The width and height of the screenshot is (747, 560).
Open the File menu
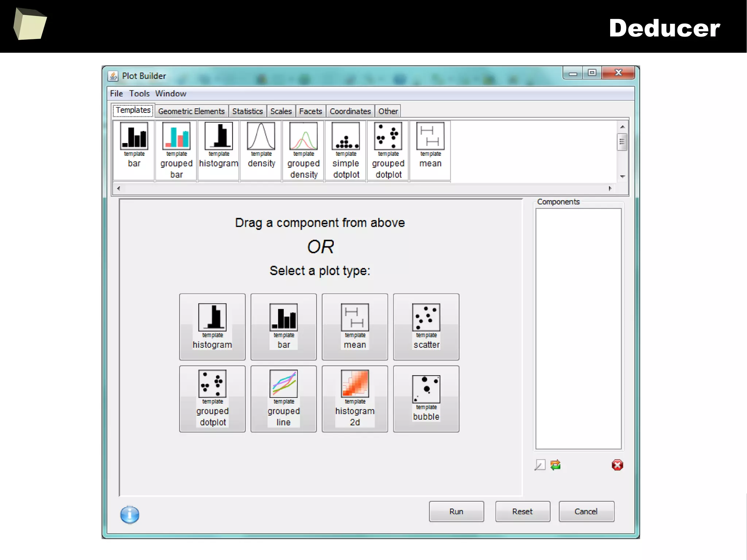click(x=116, y=93)
